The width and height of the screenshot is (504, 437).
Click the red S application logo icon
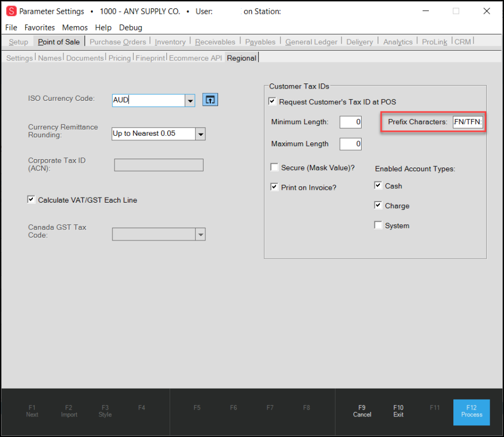[x=11, y=11]
